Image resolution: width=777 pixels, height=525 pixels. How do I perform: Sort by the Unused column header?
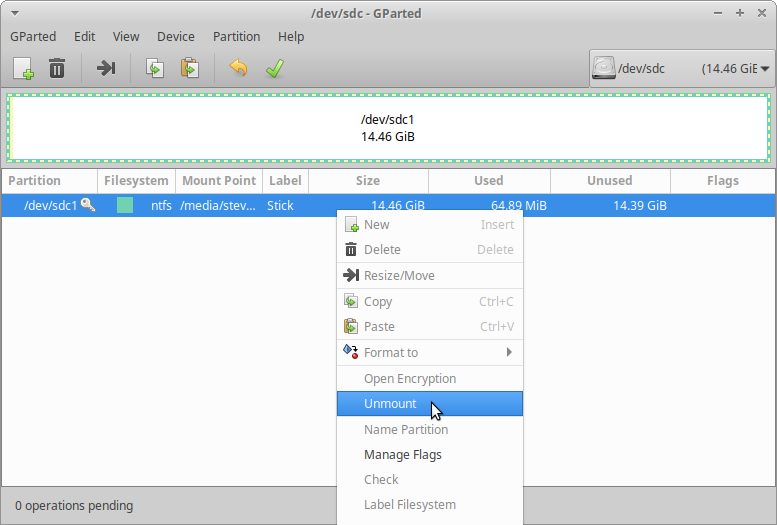(609, 181)
